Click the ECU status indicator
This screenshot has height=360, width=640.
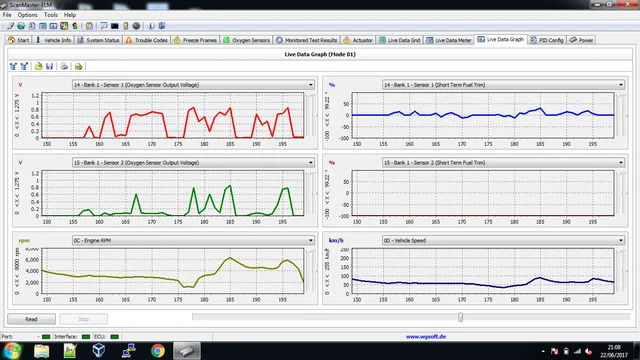pos(114,337)
